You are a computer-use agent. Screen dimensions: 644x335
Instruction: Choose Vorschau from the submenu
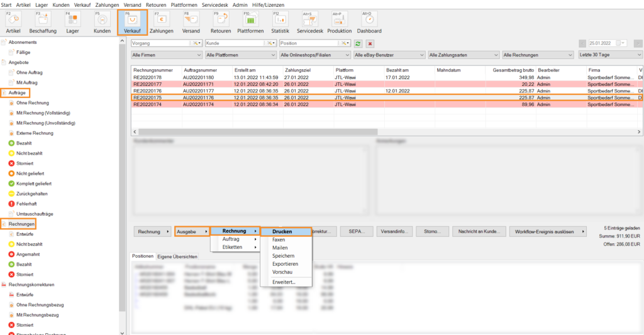pyautogui.click(x=282, y=272)
